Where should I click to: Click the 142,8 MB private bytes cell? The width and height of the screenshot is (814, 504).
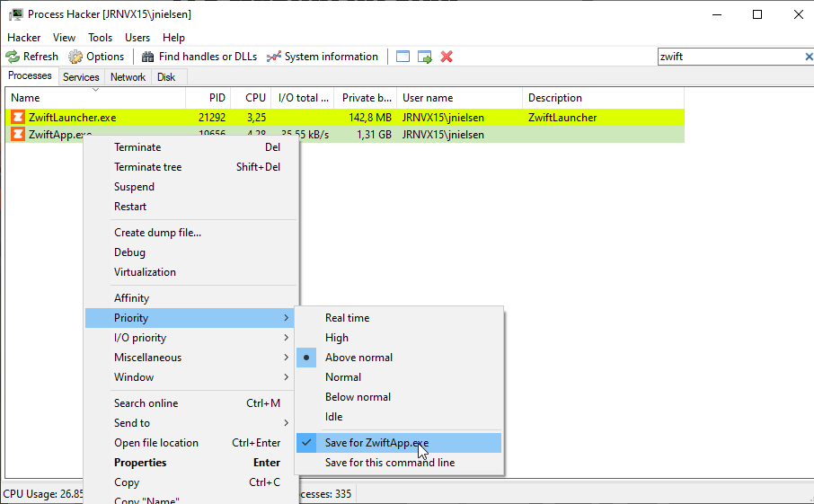click(369, 118)
